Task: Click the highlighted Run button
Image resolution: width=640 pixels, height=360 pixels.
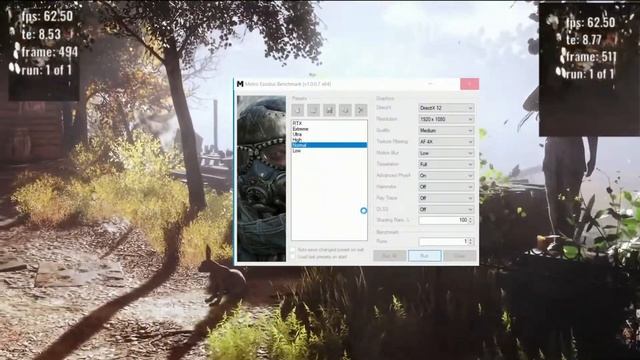Action: tap(424, 256)
